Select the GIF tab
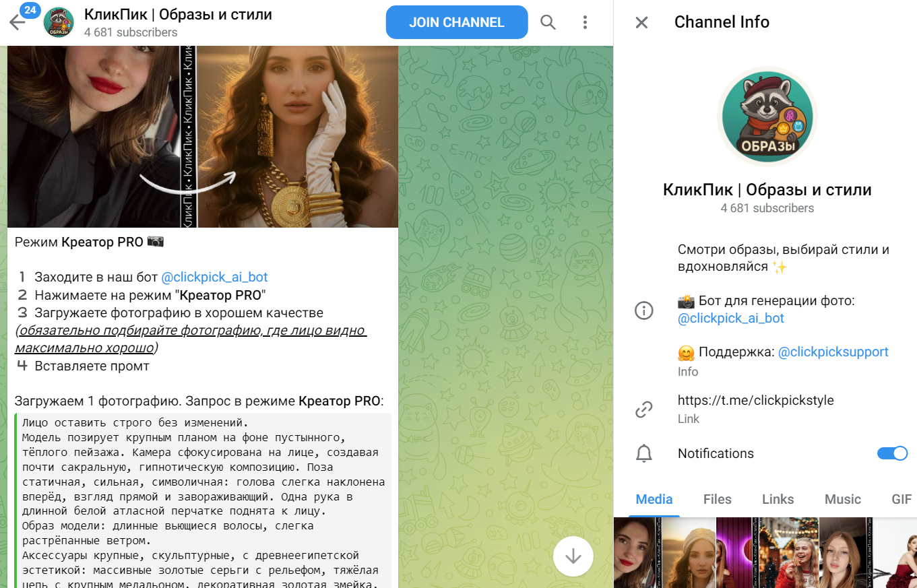The width and height of the screenshot is (917, 588). coord(901,499)
